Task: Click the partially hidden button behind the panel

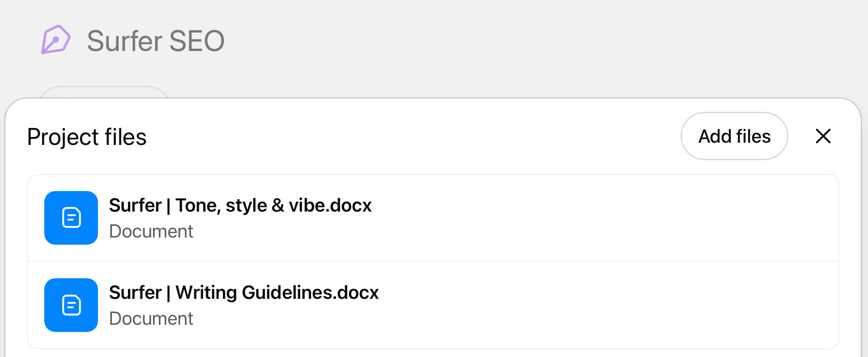Action: coord(104,92)
